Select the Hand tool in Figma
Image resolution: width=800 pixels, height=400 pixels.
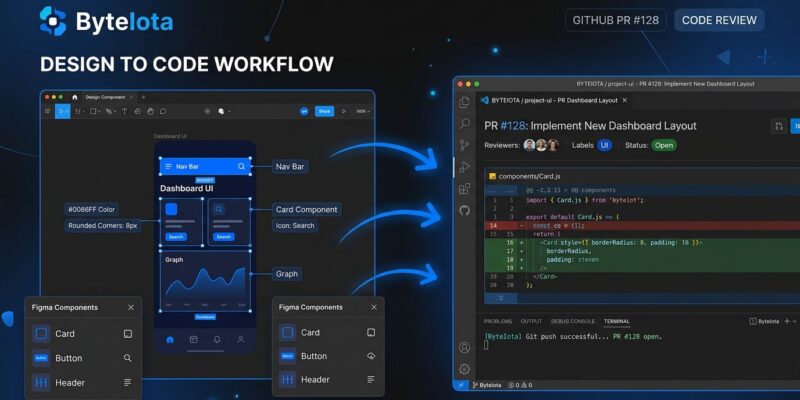pyautogui.click(x=150, y=111)
